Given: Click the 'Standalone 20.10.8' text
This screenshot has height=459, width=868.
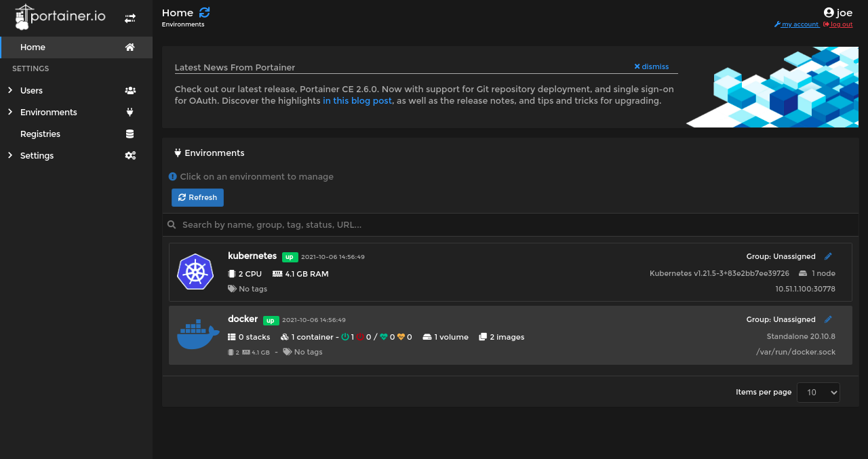Looking at the screenshot, I should pos(801,336).
